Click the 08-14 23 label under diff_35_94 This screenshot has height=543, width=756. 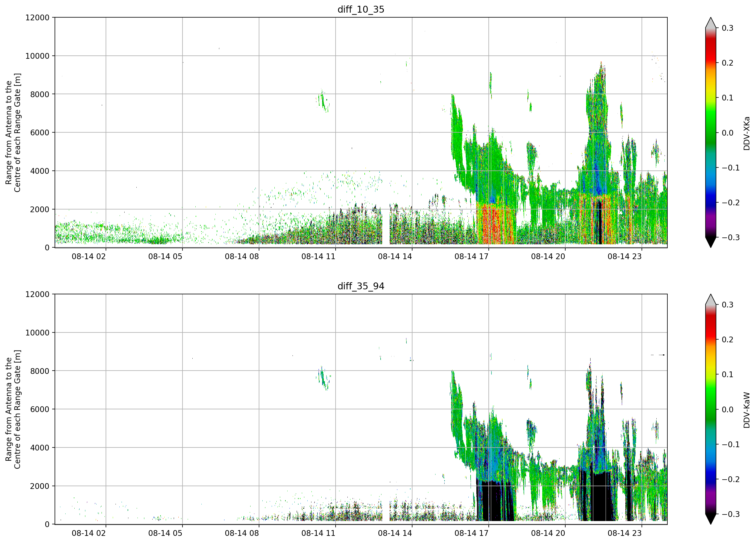point(625,533)
